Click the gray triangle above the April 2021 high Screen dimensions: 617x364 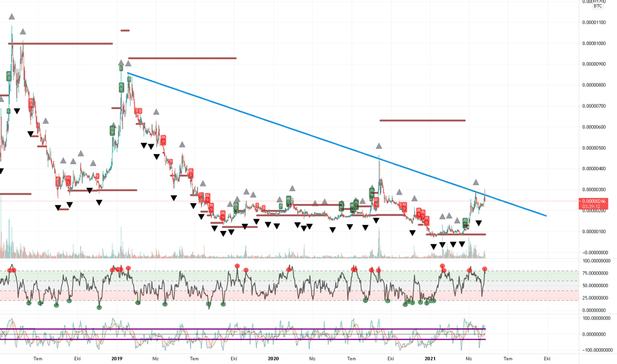click(476, 182)
